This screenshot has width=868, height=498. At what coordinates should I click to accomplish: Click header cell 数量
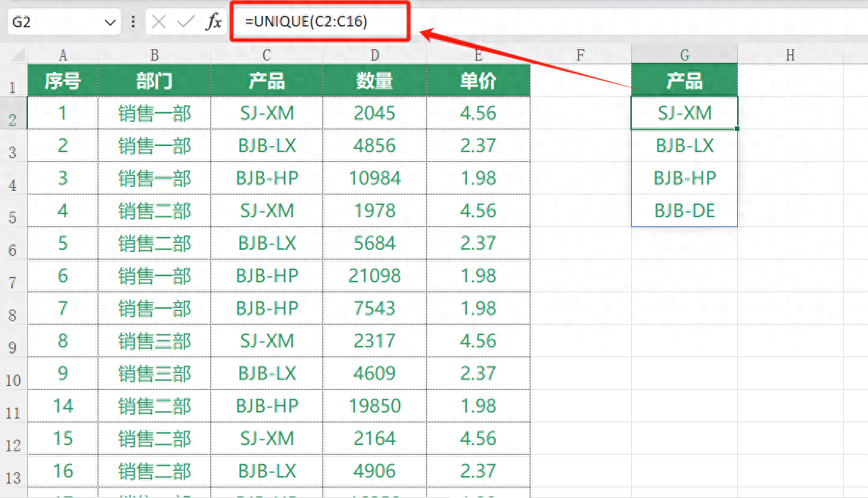coord(375,81)
